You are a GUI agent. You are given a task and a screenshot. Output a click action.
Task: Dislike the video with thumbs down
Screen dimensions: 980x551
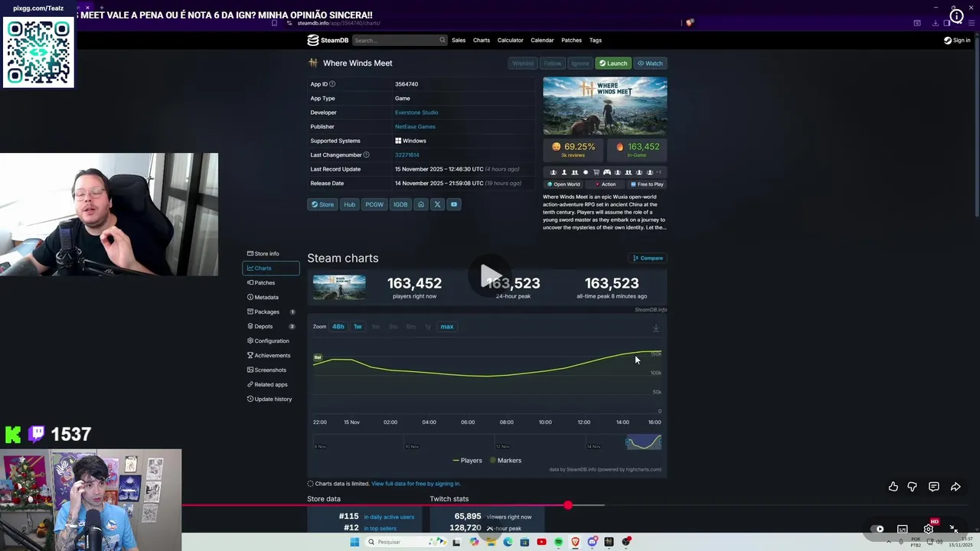(x=912, y=487)
